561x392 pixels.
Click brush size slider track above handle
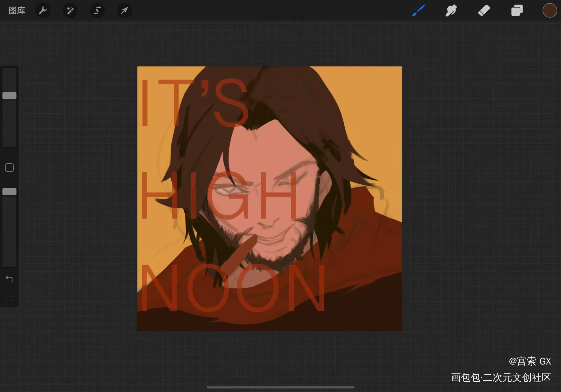[10, 80]
